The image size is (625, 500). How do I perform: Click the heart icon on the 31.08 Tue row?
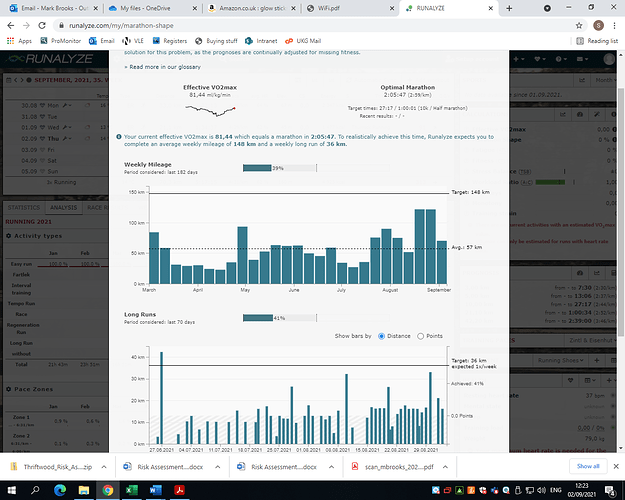click(42, 117)
